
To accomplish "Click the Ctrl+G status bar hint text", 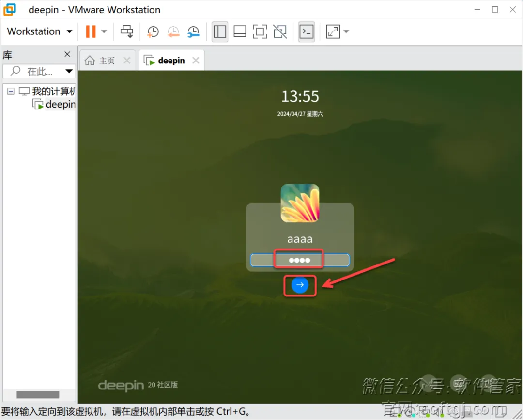I will point(126,412).
